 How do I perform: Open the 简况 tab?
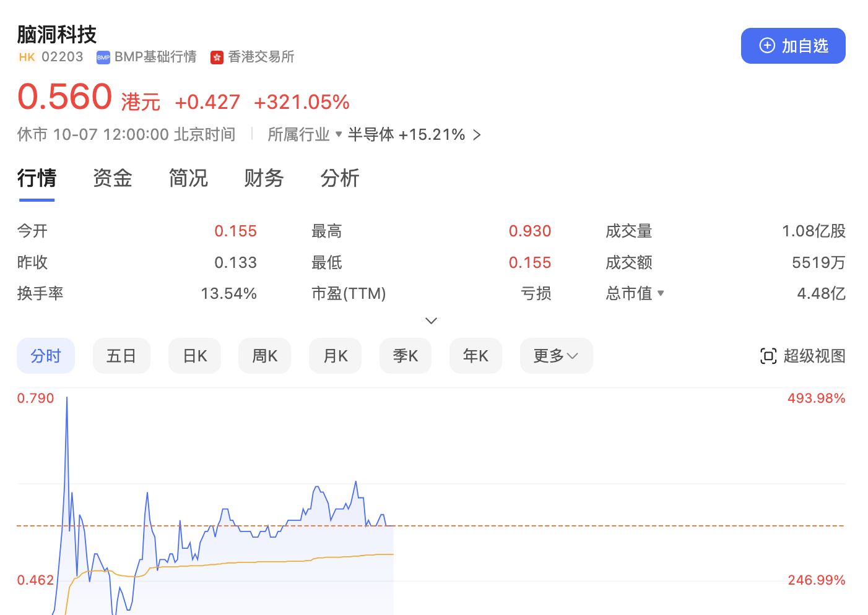point(188,178)
